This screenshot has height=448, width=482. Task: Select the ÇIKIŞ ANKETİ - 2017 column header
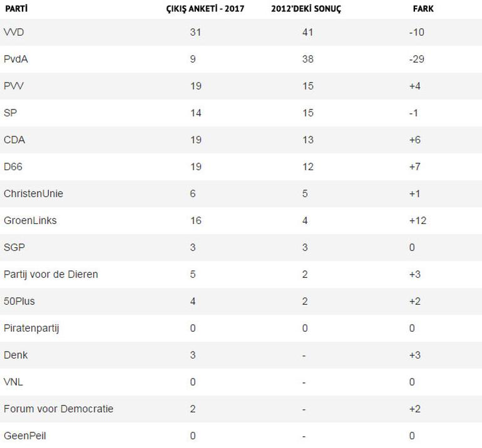pos(205,9)
